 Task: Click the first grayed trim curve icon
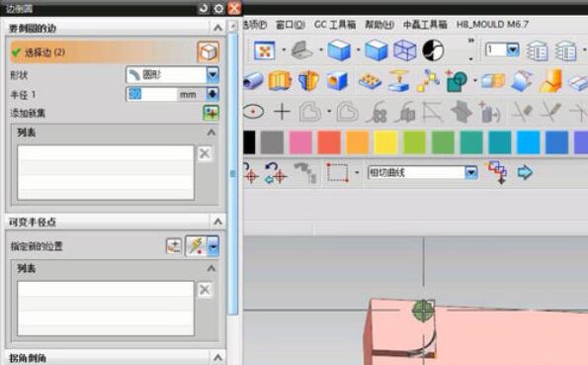[523, 112]
